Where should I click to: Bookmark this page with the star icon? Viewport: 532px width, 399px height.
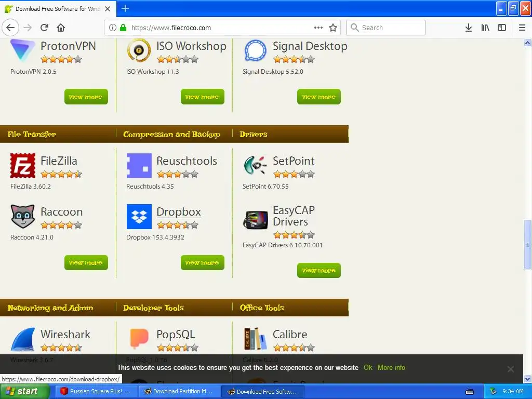[x=333, y=28]
